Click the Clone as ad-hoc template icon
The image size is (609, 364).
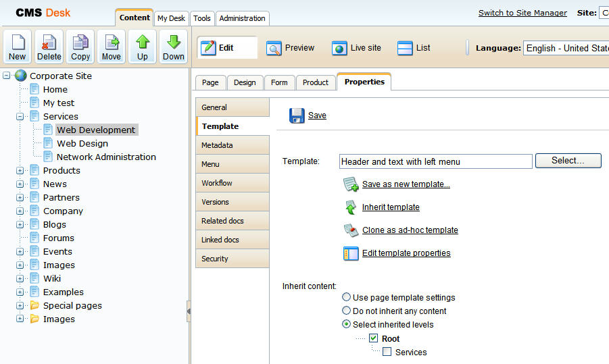click(x=351, y=230)
